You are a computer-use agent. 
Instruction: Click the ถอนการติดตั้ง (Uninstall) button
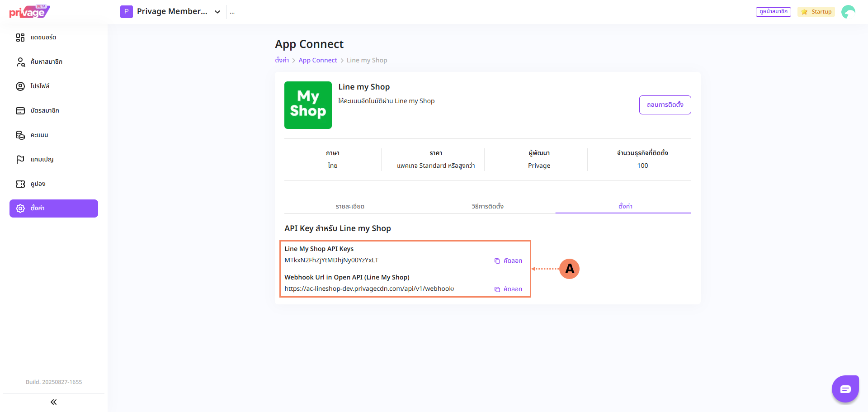click(x=665, y=105)
